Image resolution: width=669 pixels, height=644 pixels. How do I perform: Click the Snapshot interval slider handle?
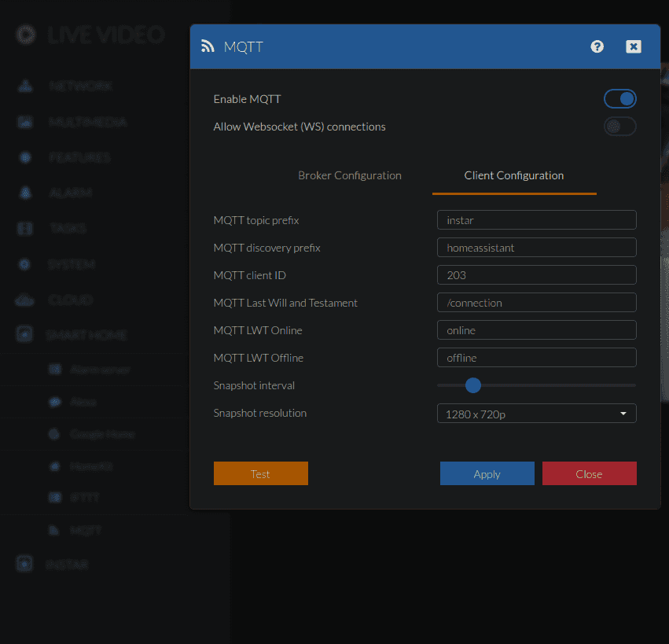coord(472,385)
